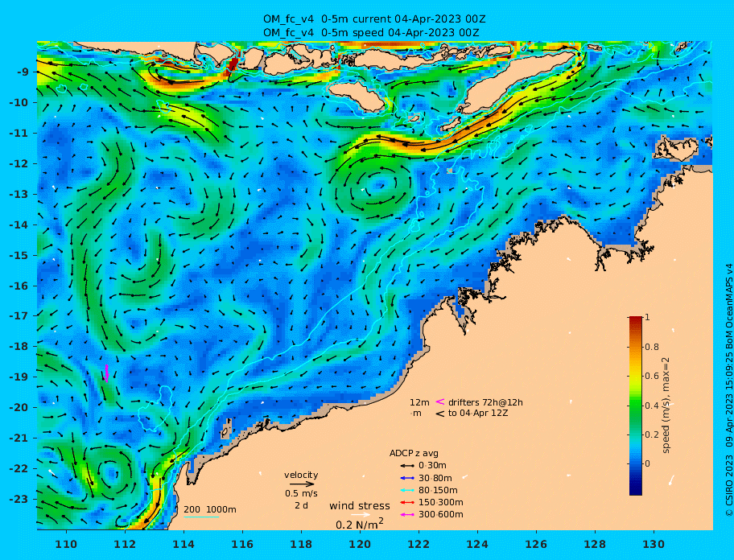Click latitude axis label '-15'

19,255
